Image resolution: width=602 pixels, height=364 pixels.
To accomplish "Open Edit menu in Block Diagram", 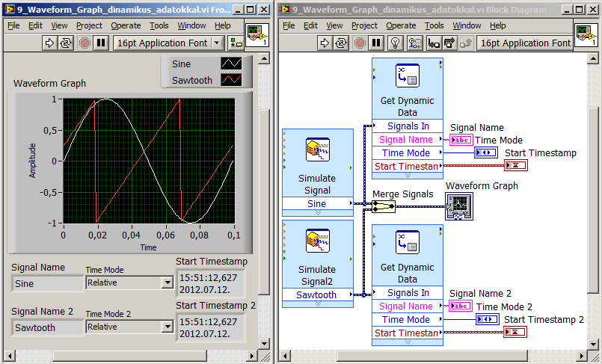I will pyautogui.click(x=310, y=25).
